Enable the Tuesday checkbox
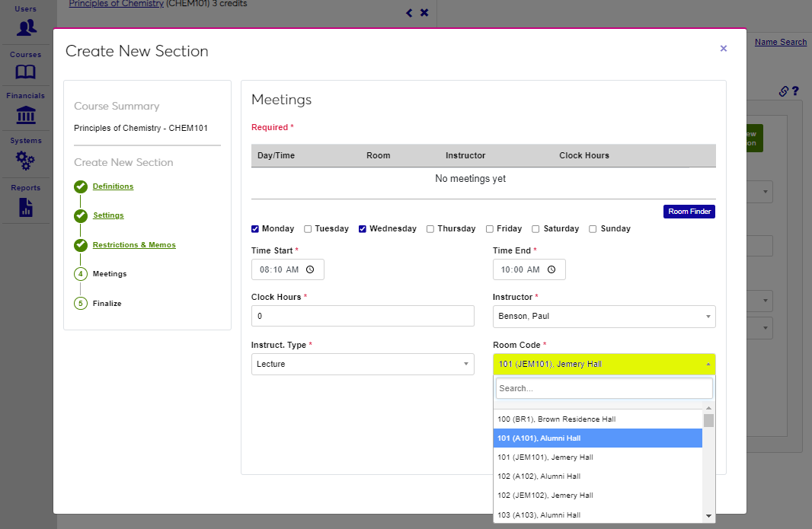Screen dimensions: 812x529 coord(308,229)
